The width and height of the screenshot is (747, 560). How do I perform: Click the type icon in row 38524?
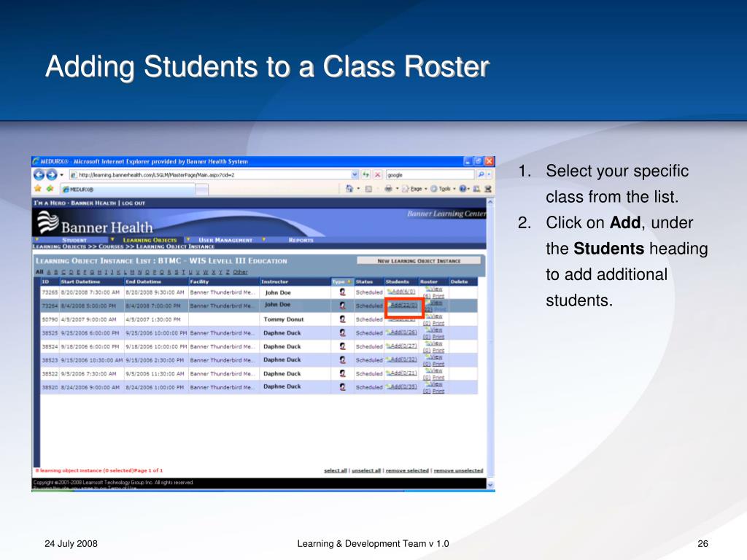(x=342, y=346)
